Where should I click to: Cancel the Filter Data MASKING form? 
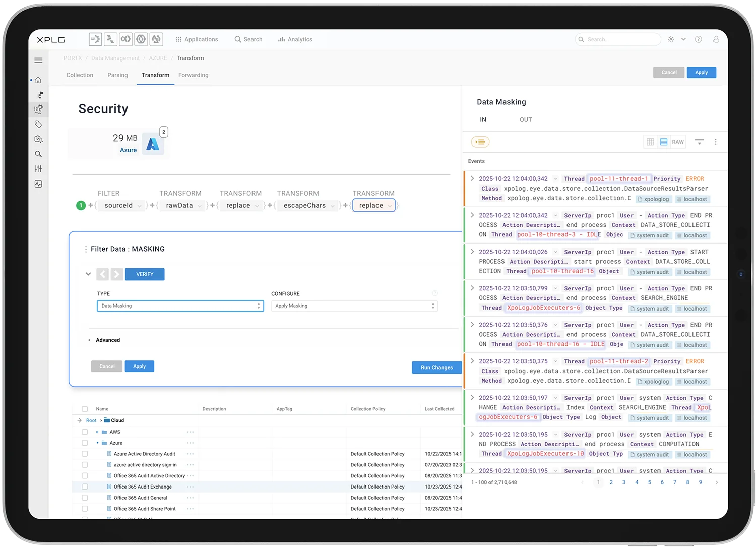(107, 367)
